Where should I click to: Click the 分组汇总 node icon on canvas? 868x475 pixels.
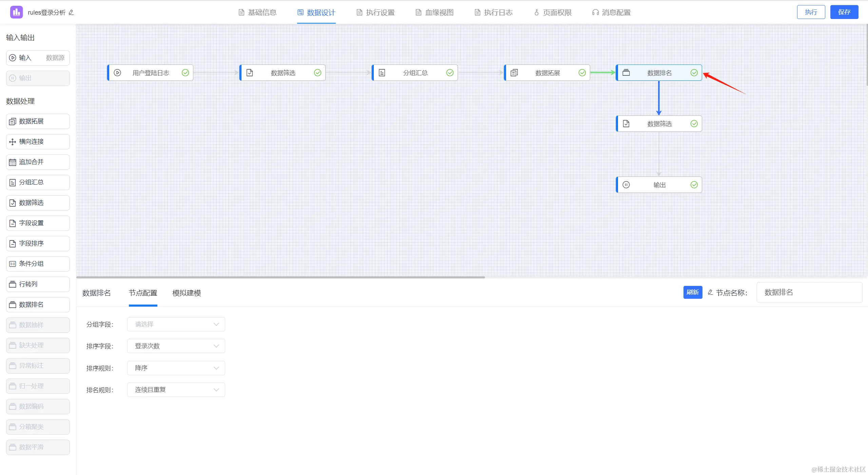(382, 73)
